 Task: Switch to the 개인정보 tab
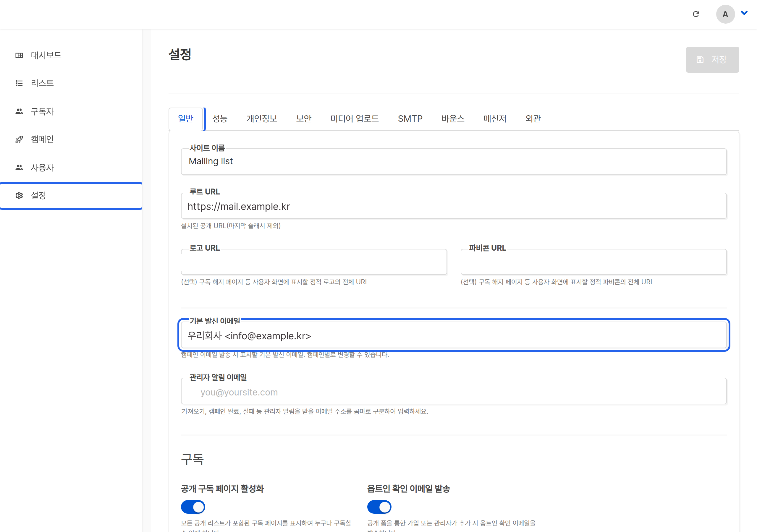262,119
